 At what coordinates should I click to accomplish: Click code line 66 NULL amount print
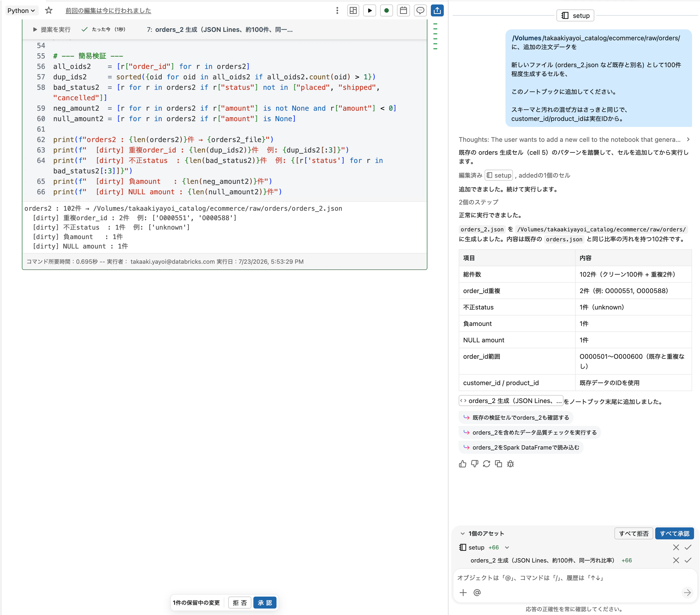pos(167,192)
